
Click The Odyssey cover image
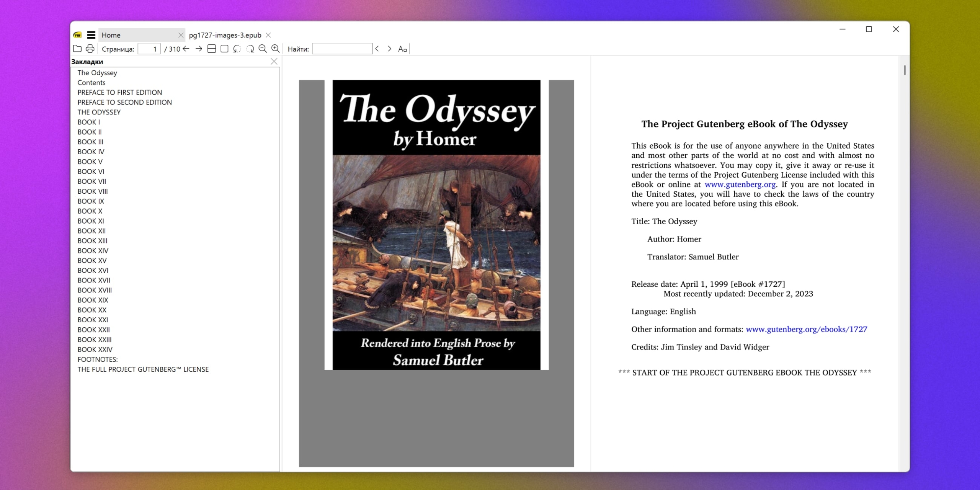point(436,225)
